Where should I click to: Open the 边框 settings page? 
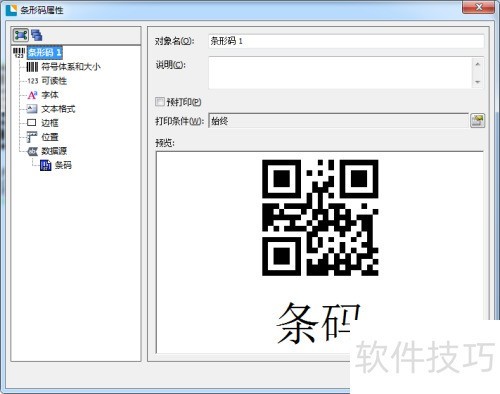click(x=50, y=123)
